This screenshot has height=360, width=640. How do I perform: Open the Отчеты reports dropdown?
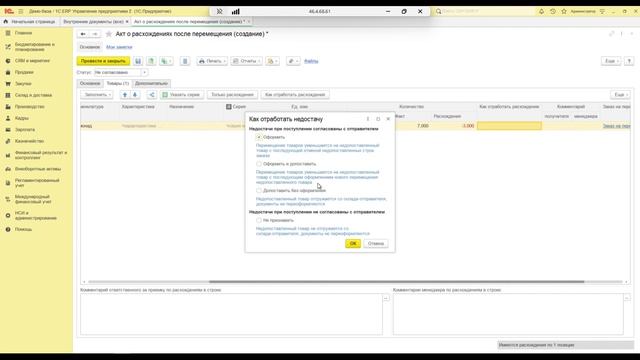246,61
